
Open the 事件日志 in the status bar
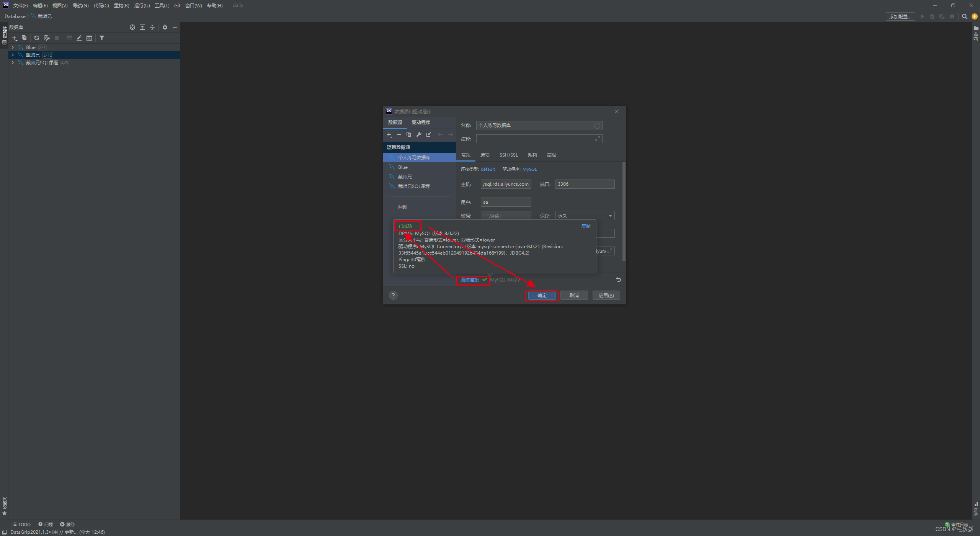coord(956,524)
